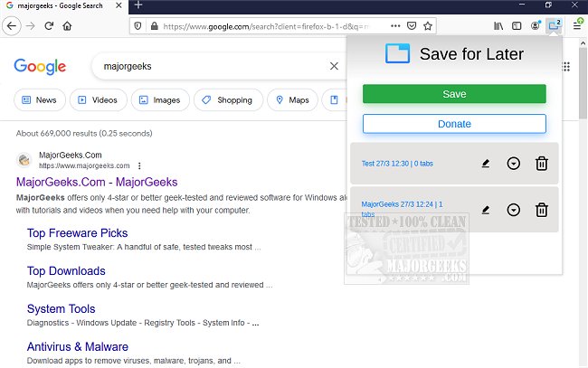The width and height of the screenshot is (588, 368).
Task: Open the result options three-dot menu beside majorgeeks.com URL
Action: coord(139,165)
